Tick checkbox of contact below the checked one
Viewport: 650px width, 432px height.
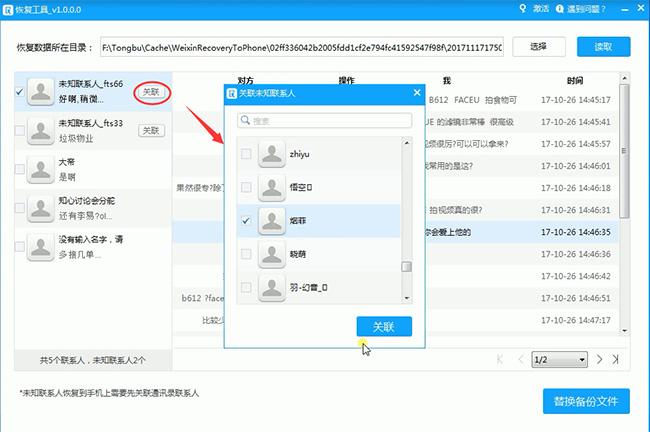246,254
